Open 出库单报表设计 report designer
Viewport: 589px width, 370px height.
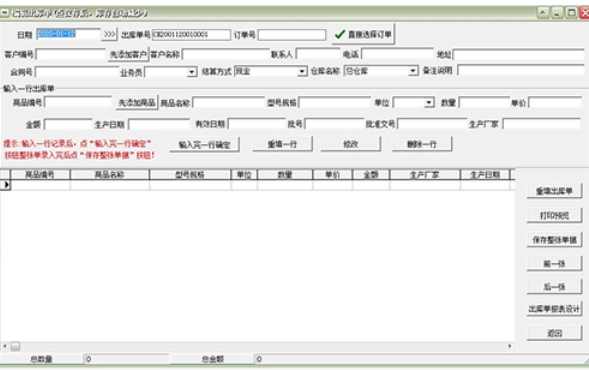pos(554,309)
